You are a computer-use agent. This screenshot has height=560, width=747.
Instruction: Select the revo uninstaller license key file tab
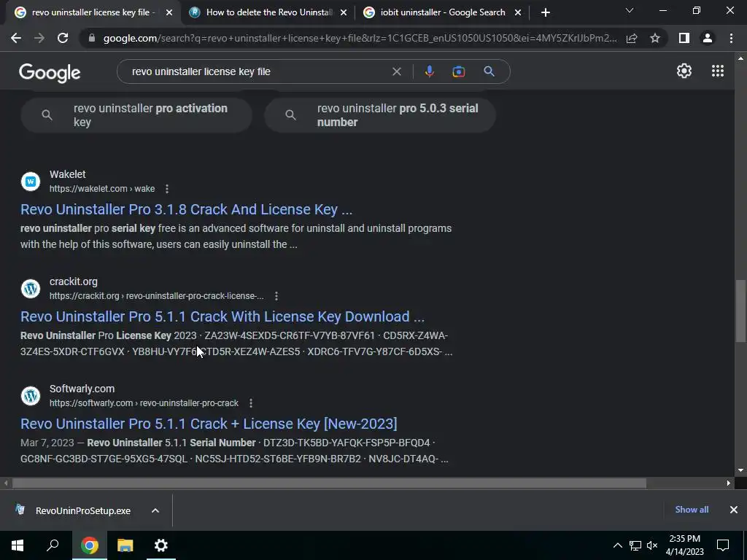[93, 13]
